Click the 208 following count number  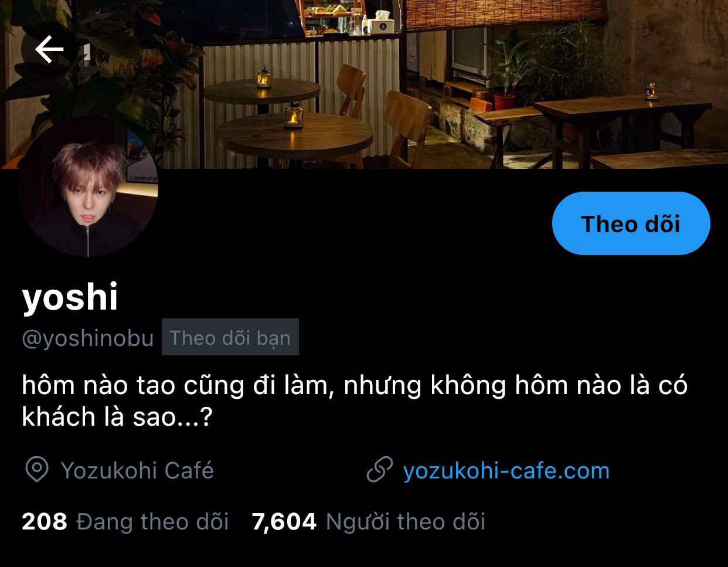[45, 521]
